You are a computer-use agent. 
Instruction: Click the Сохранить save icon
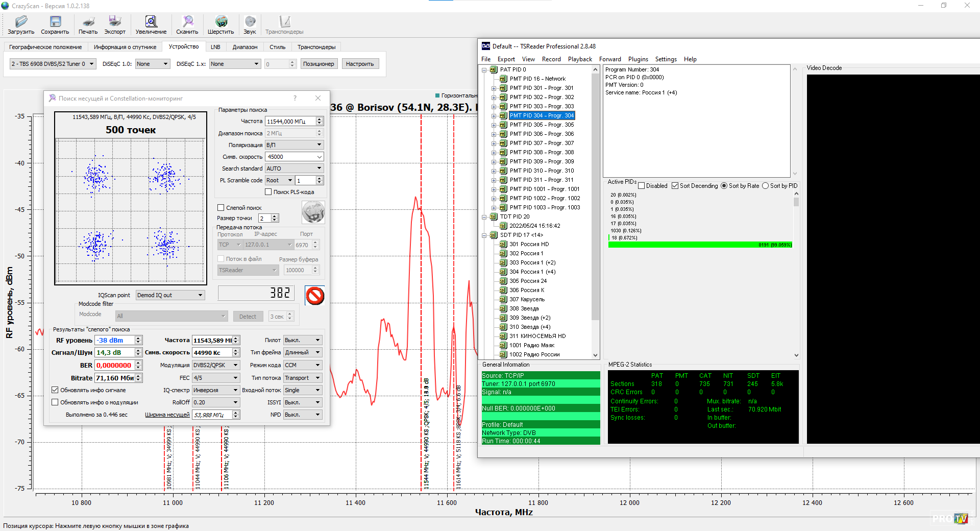click(55, 21)
